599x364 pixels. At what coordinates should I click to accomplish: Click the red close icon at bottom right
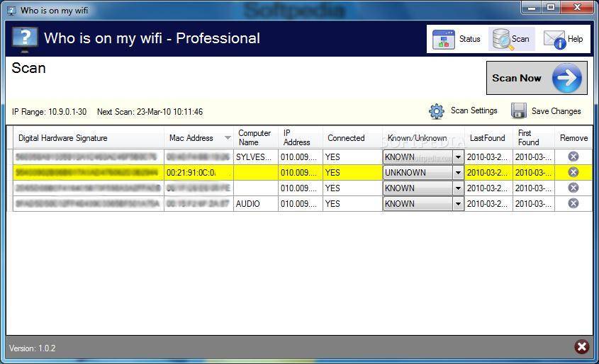click(581, 346)
